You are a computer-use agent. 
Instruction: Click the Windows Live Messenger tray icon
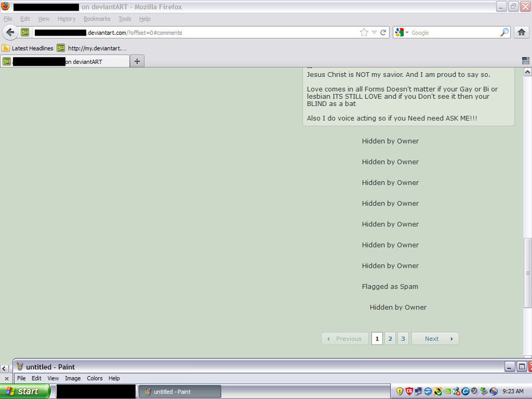click(x=456, y=391)
